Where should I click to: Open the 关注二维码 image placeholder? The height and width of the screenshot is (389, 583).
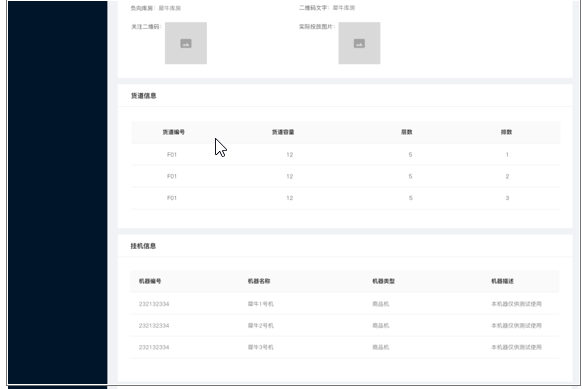(186, 43)
